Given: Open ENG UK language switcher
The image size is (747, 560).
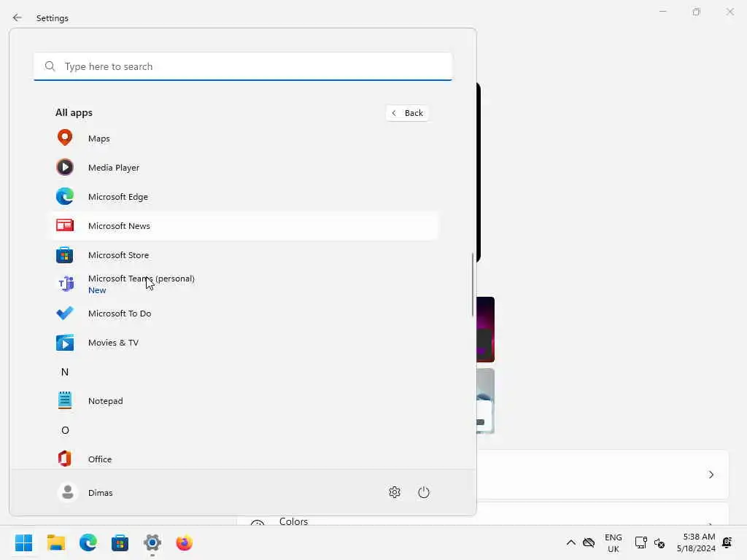Looking at the screenshot, I should pyautogui.click(x=613, y=542).
